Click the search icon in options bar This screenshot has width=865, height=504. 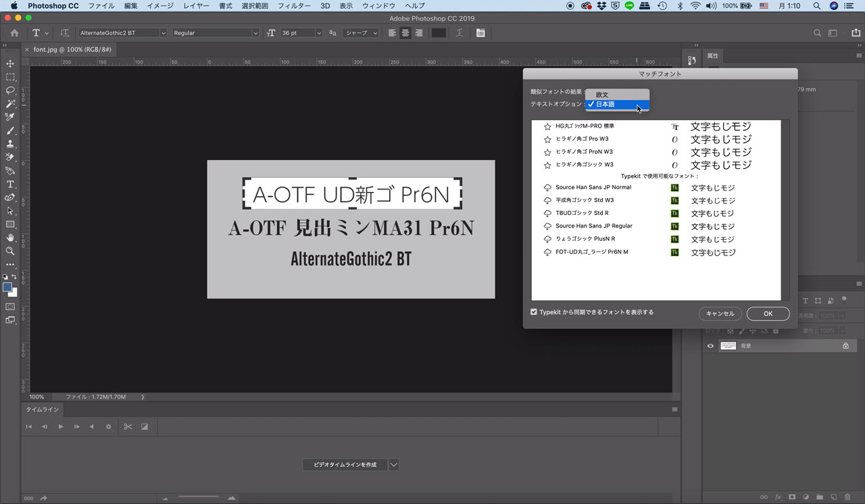pos(817,33)
